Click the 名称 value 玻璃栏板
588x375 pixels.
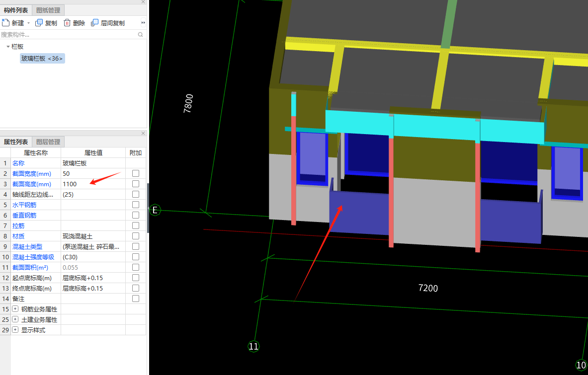[75, 163]
